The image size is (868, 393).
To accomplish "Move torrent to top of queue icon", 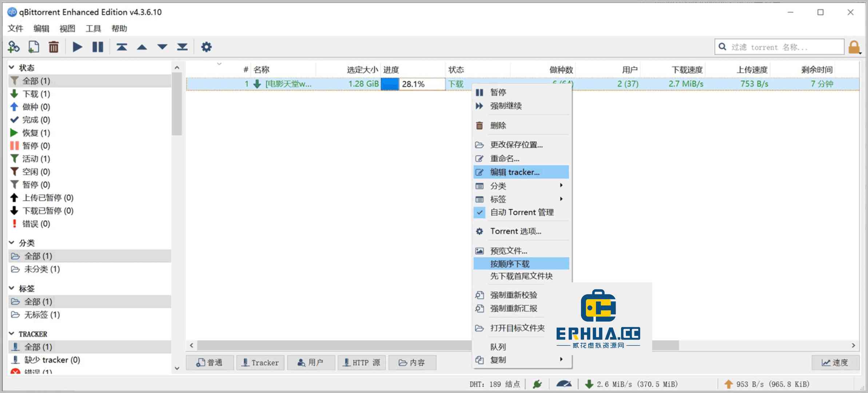I will coord(122,47).
